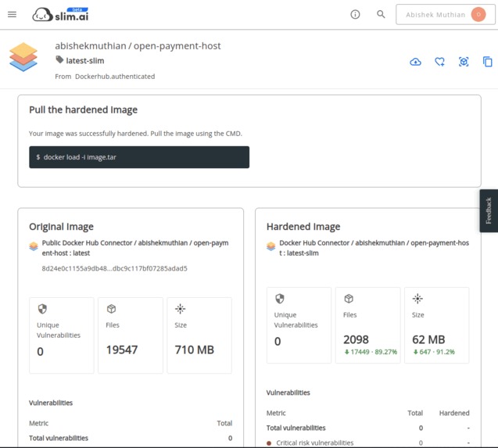Click shield icon in Hardened Image

pos(280,299)
